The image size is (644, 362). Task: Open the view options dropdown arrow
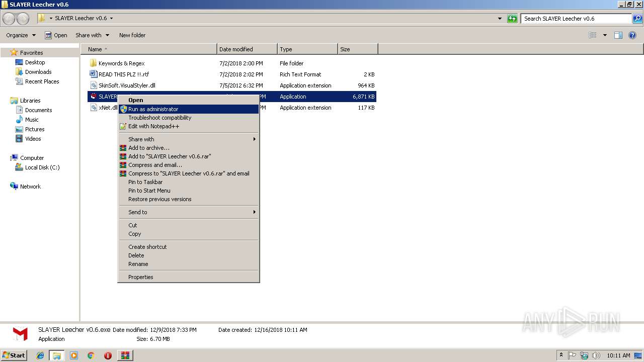pyautogui.click(x=605, y=35)
